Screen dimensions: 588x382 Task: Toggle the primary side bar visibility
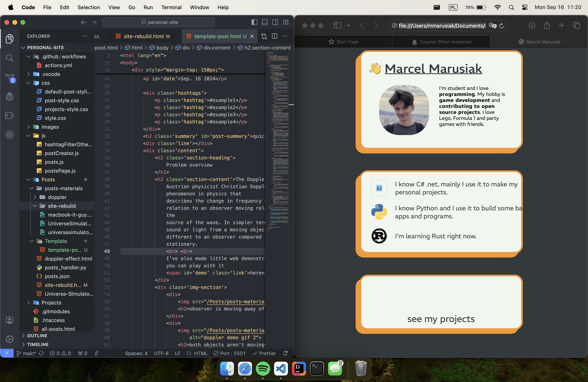coord(254,22)
